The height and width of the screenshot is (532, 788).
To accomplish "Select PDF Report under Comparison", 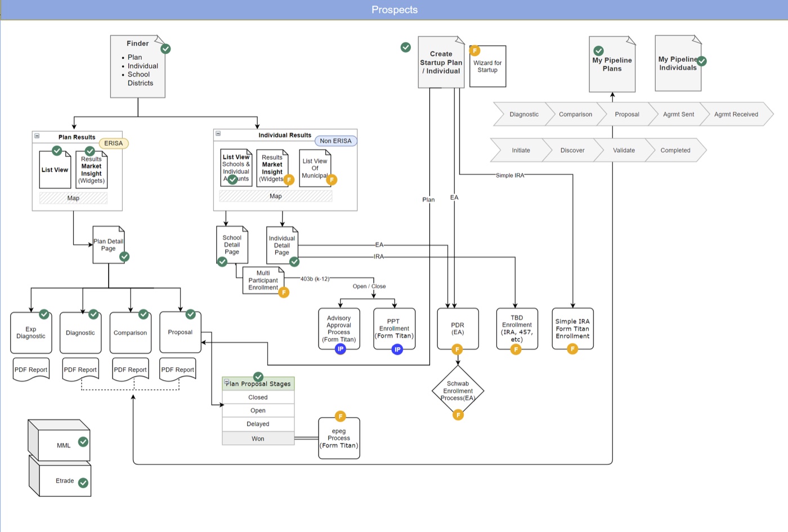I will point(131,370).
